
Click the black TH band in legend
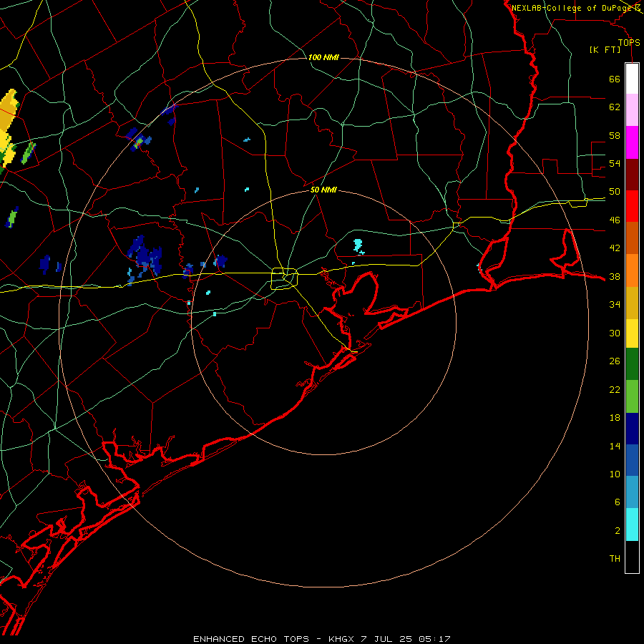click(632, 557)
